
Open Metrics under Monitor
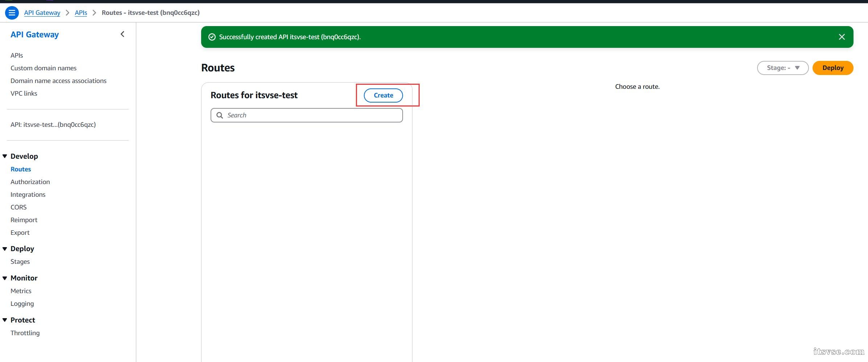[x=21, y=291]
